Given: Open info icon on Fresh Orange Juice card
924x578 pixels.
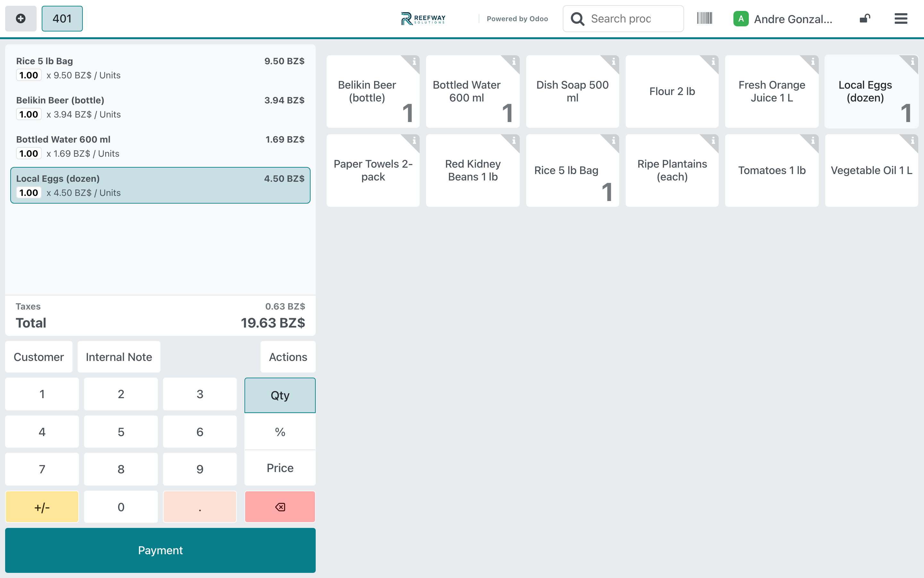Looking at the screenshot, I should 812,62.
